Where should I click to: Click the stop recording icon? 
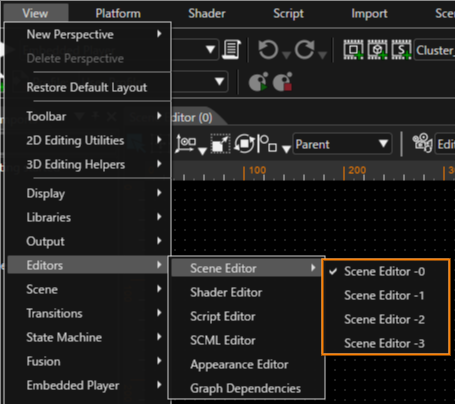pyautogui.click(x=283, y=82)
